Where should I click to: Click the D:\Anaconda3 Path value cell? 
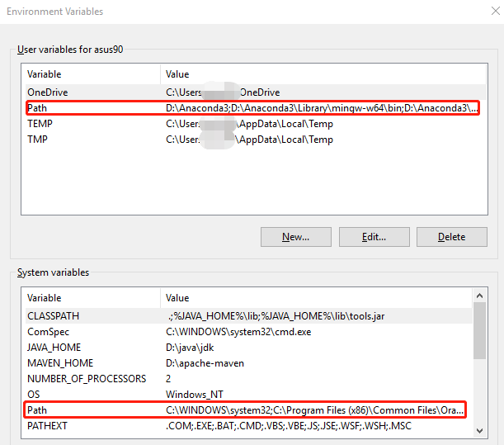[x=322, y=108]
